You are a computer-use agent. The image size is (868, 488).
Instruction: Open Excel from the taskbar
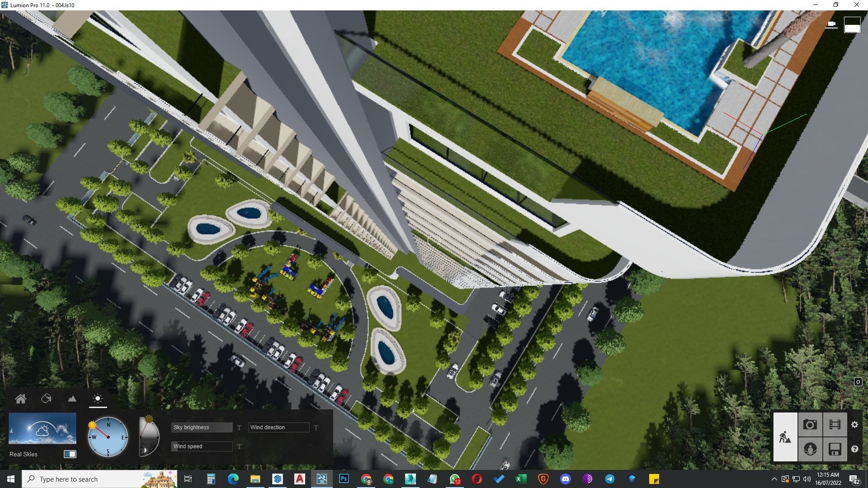click(x=521, y=479)
